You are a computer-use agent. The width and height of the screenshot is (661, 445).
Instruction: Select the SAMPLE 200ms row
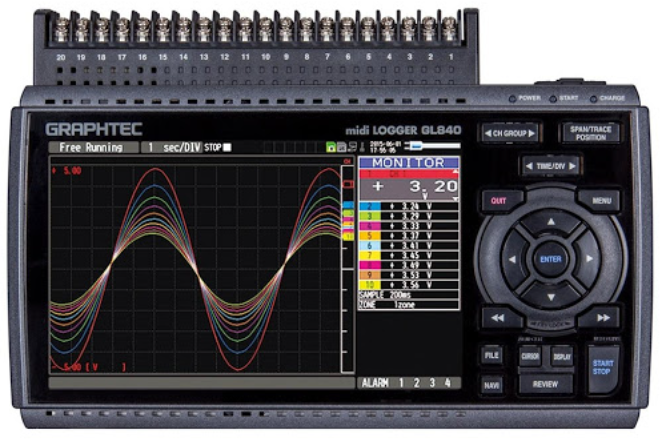(x=408, y=295)
